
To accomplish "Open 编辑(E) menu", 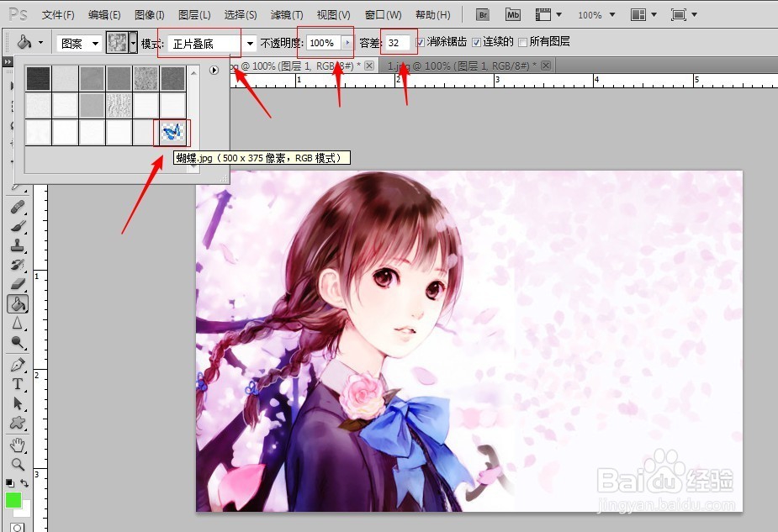I will pyautogui.click(x=104, y=15).
